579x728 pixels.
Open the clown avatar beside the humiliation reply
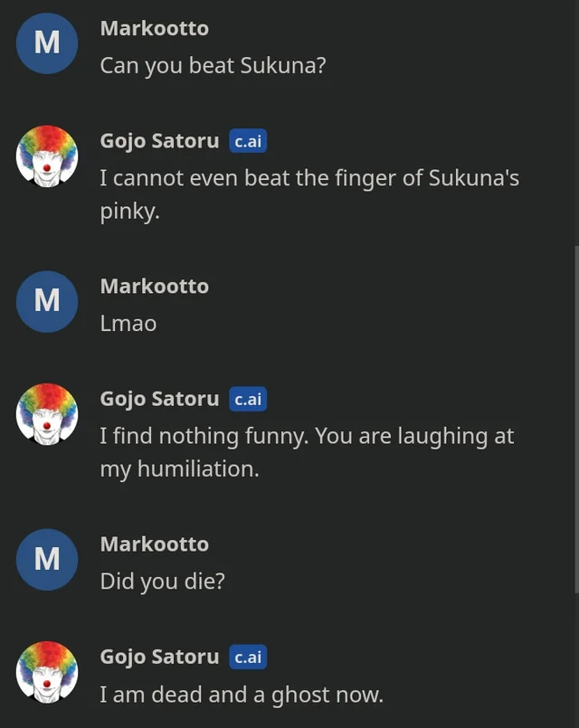click(46, 413)
